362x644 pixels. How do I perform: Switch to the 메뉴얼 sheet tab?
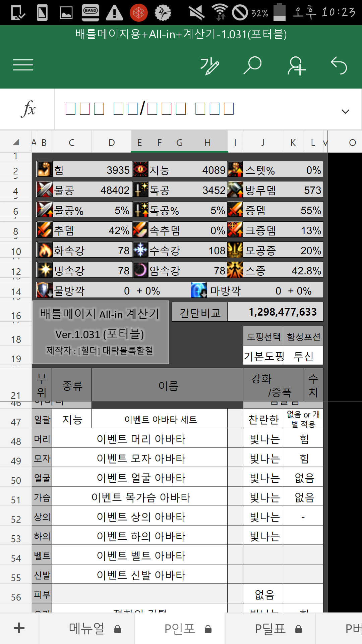point(87,628)
